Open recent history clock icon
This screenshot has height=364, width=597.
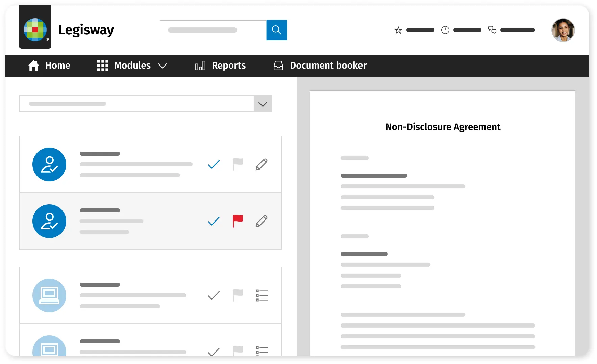pyautogui.click(x=445, y=30)
